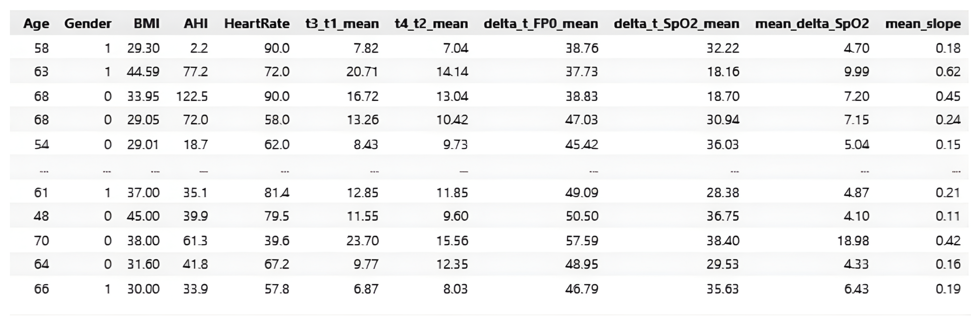This screenshot has height=323, width=980.
Task: Click the delta_t_SpO2_mean column header
Action: click(x=677, y=24)
